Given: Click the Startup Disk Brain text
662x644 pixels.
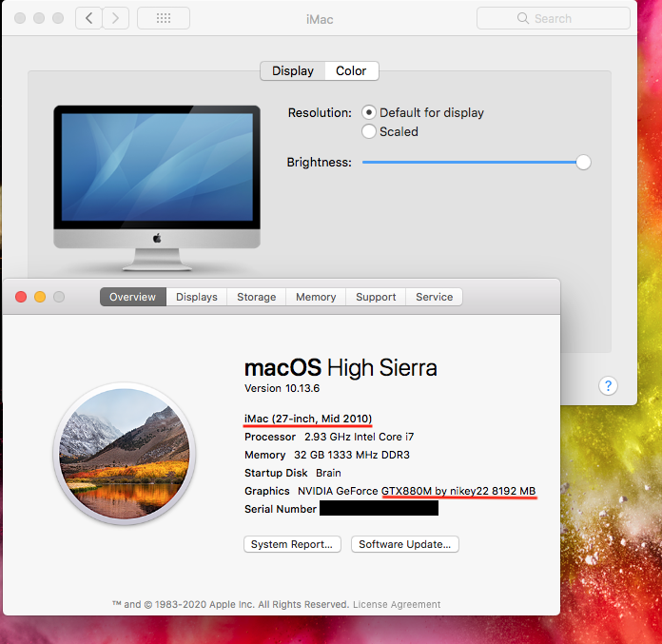Looking at the screenshot, I should (293, 473).
